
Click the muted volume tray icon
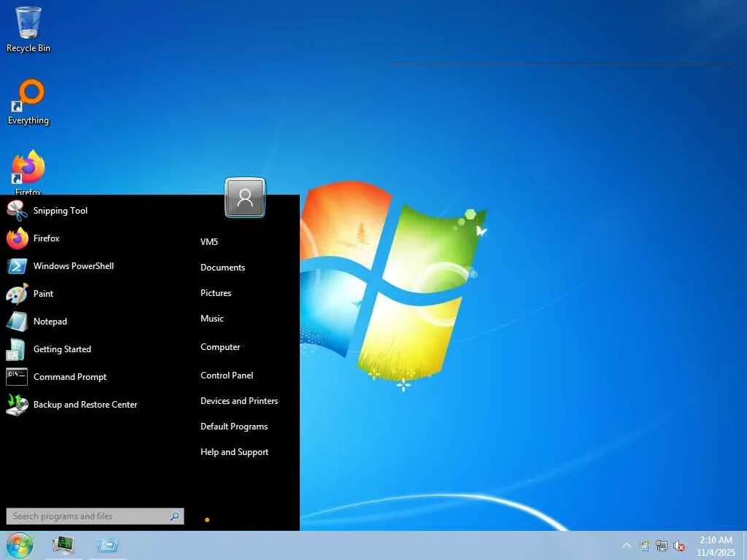click(679, 545)
